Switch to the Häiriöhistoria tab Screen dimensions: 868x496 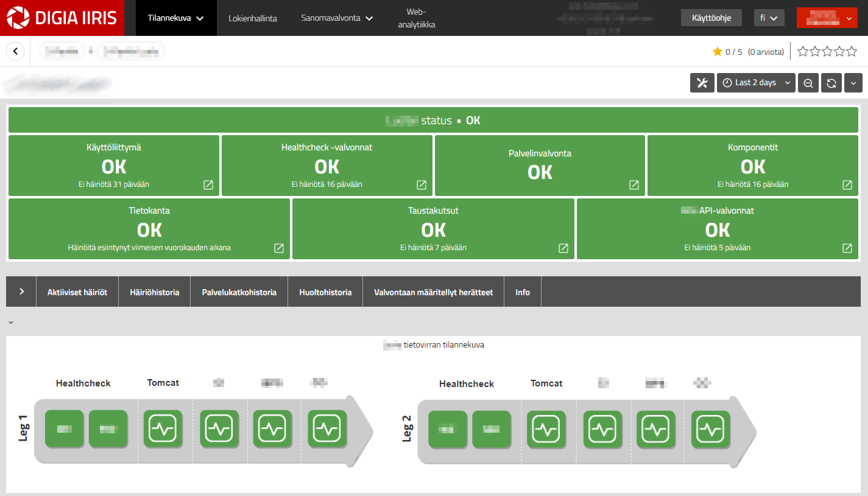[155, 292]
